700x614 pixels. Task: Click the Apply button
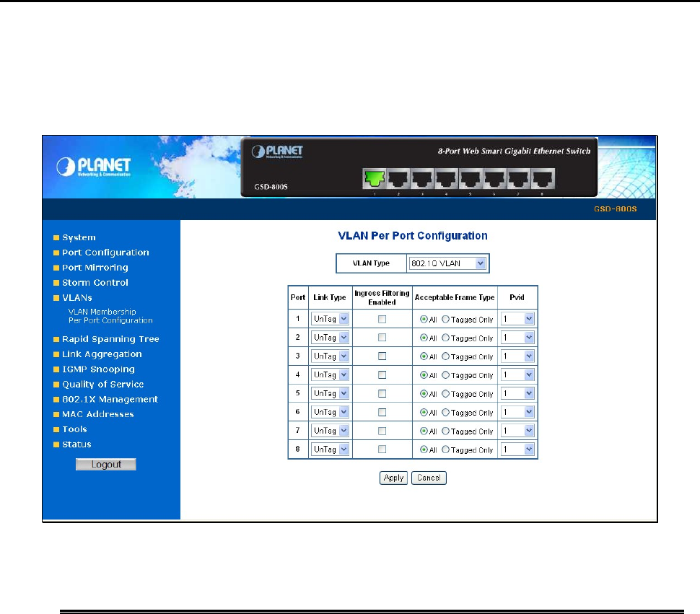point(393,478)
